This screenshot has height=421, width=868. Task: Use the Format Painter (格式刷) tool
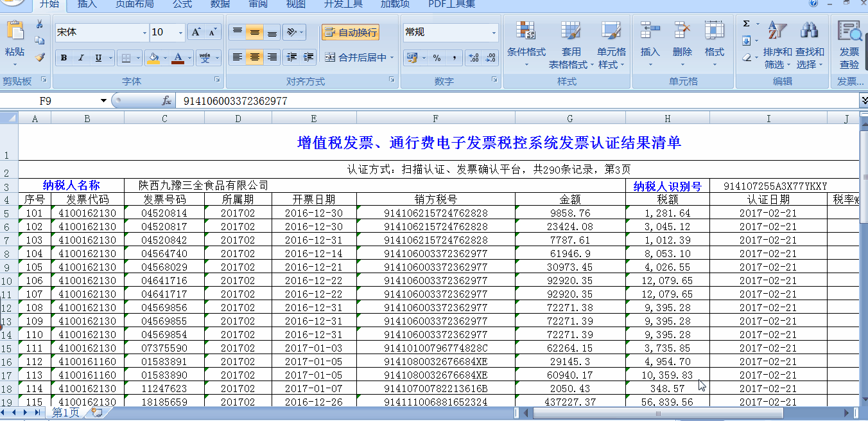[x=39, y=58]
